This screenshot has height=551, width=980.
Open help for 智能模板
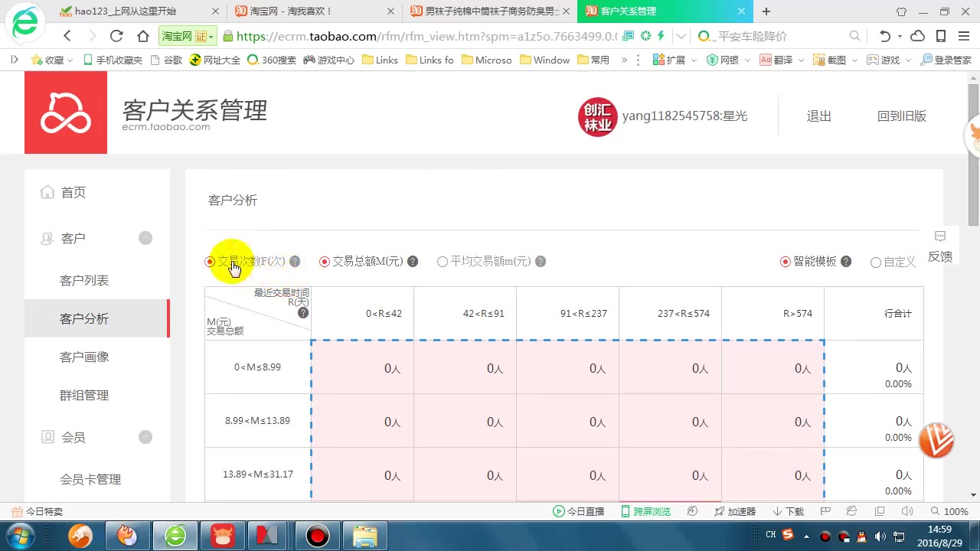click(846, 262)
